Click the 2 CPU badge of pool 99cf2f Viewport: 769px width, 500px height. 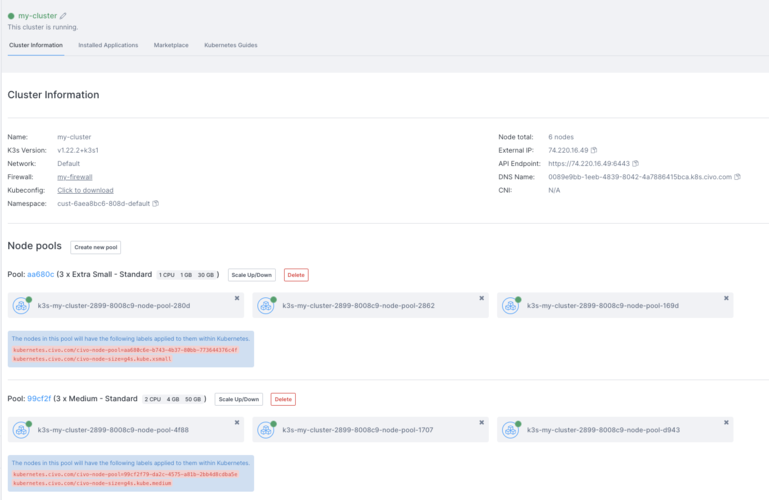click(153, 399)
